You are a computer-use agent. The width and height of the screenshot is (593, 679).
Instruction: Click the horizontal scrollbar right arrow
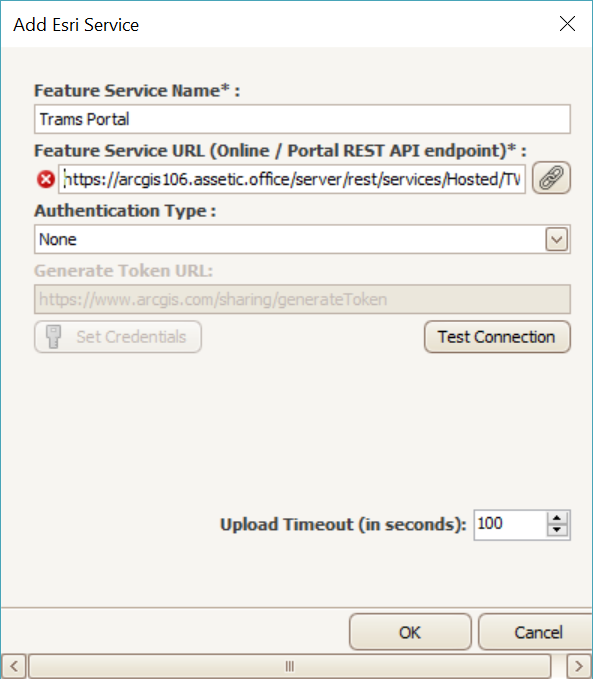(x=579, y=666)
